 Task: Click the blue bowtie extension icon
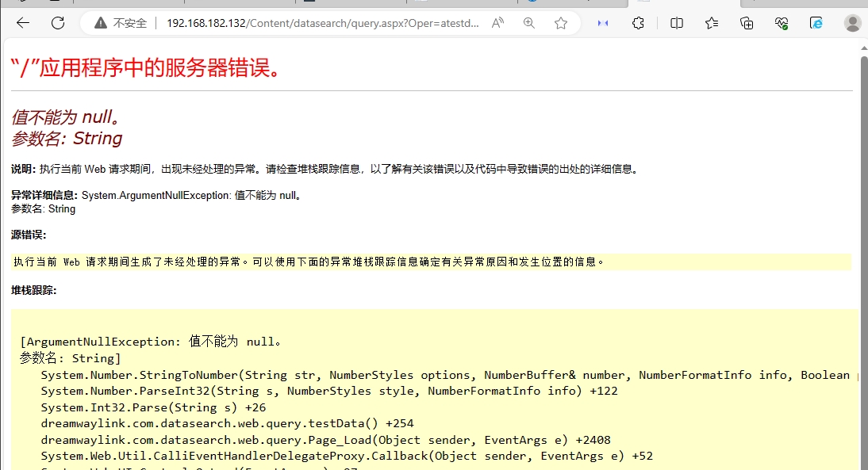tap(603, 23)
